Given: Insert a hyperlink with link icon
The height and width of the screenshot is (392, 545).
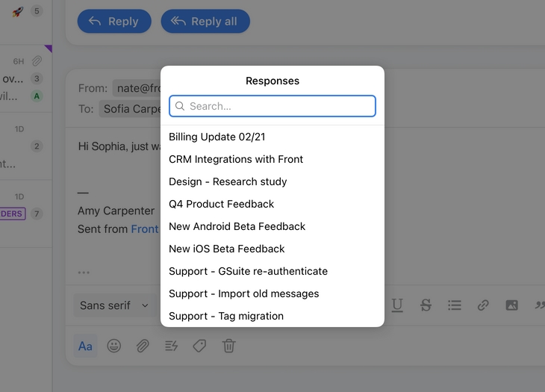Looking at the screenshot, I should click(483, 305).
